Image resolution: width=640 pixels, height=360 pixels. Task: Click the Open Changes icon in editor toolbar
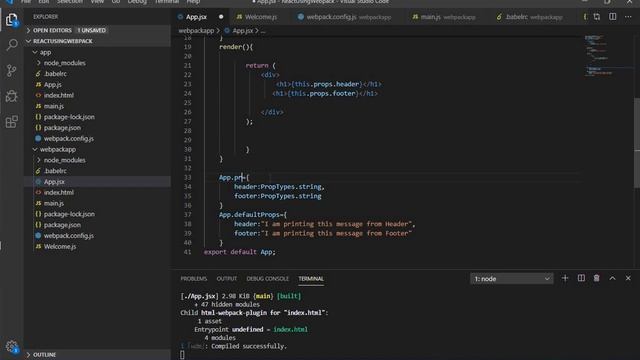point(597,17)
